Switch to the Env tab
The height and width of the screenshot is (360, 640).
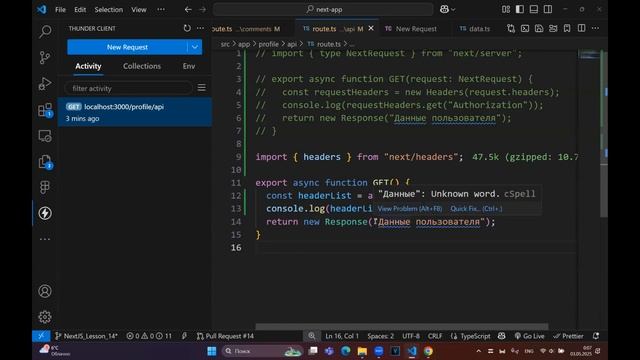point(189,66)
